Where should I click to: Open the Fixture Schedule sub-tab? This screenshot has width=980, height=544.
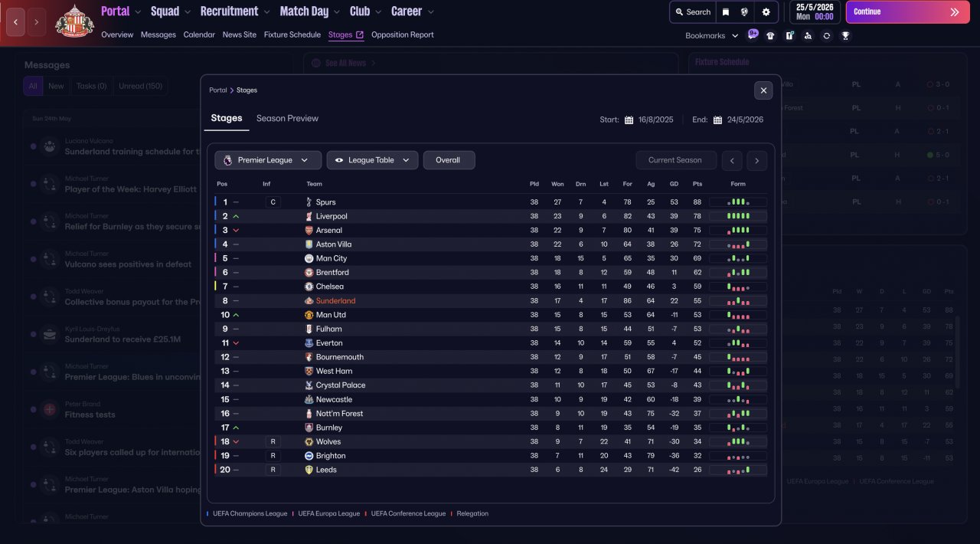coord(292,34)
